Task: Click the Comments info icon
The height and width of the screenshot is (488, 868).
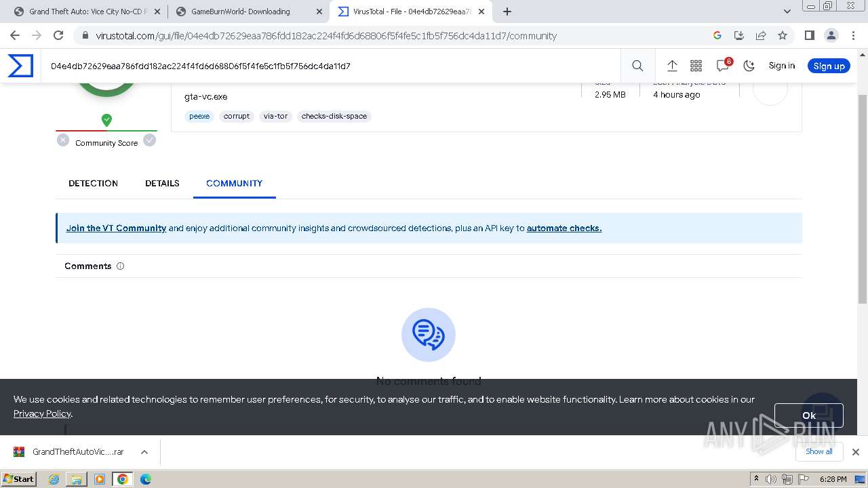Action: (121, 266)
